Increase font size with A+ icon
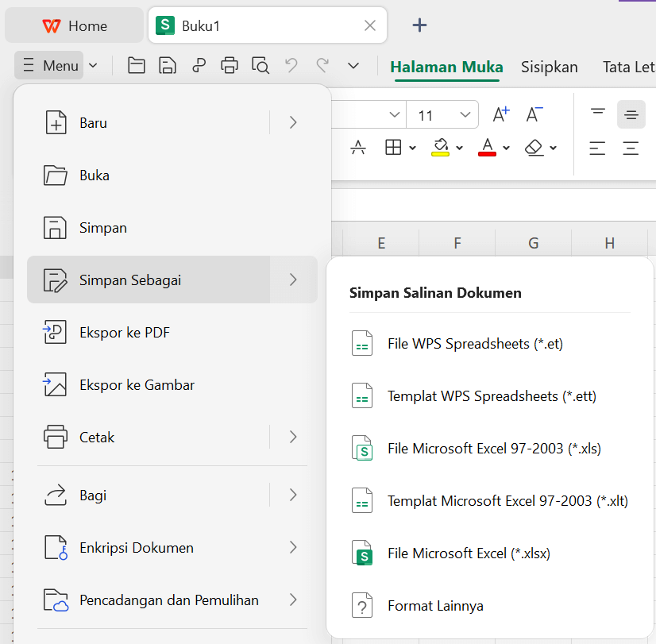The height and width of the screenshot is (644, 656). (501, 115)
